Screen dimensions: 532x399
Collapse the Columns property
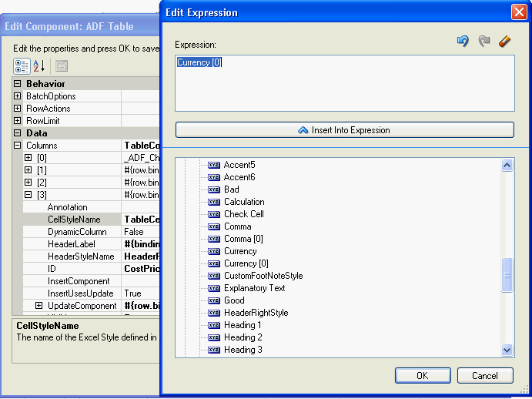point(17,146)
